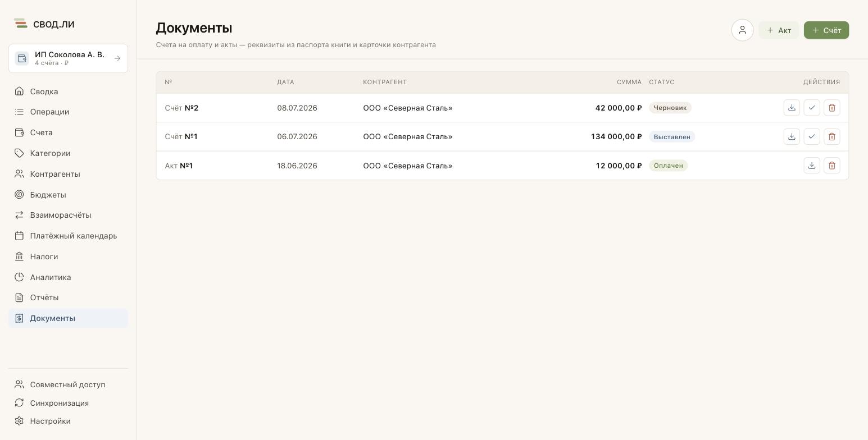Download Акт №1 document
The width and height of the screenshot is (868, 440).
click(x=812, y=166)
